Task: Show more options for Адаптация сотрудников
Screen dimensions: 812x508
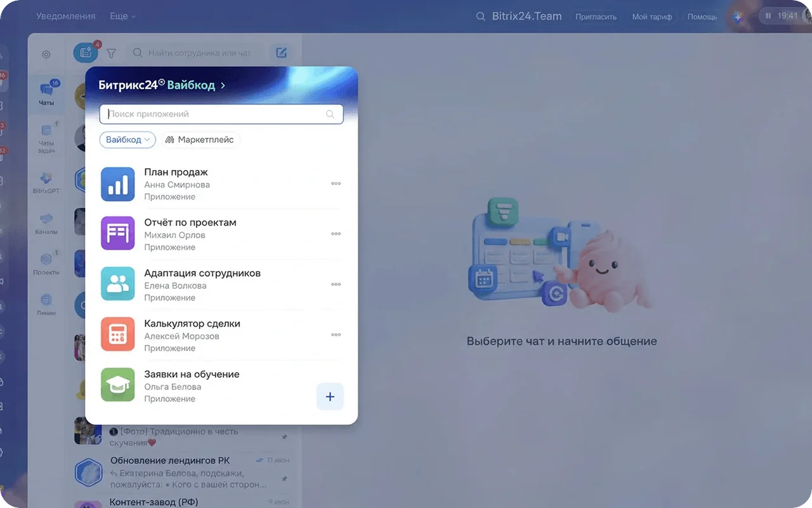Action: (336, 284)
